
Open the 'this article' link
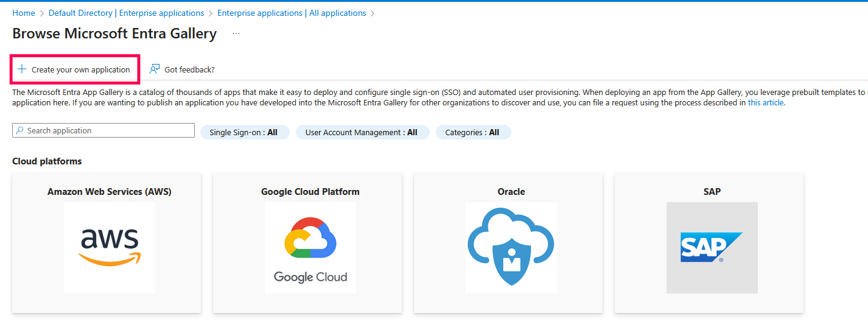pyautogui.click(x=766, y=103)
